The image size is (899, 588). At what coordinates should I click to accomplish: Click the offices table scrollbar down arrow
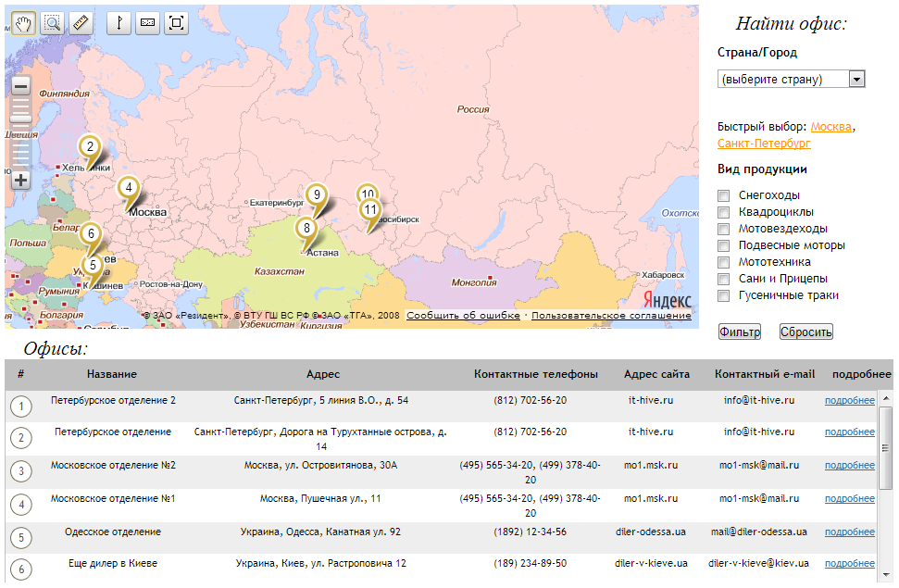(886, 574)
